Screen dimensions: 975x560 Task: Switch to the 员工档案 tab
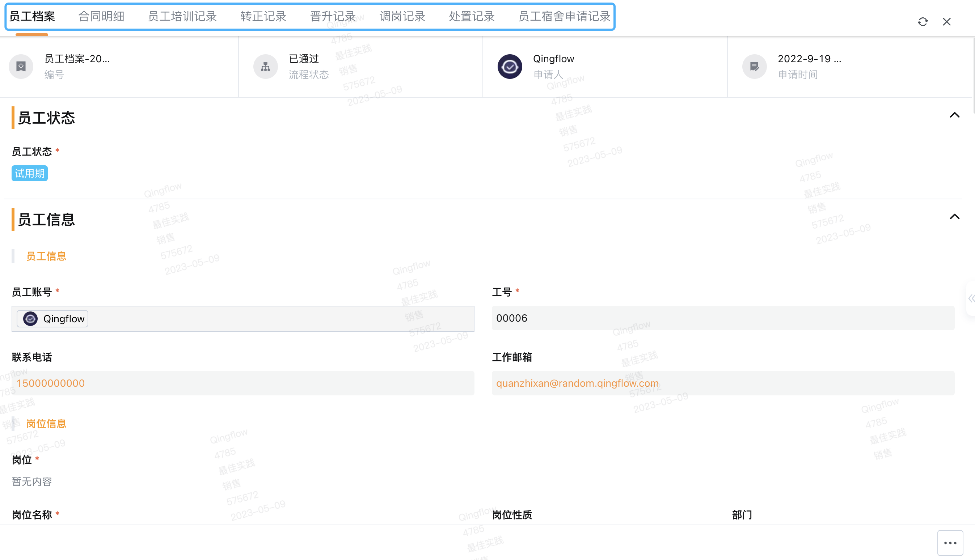point(32,17)
